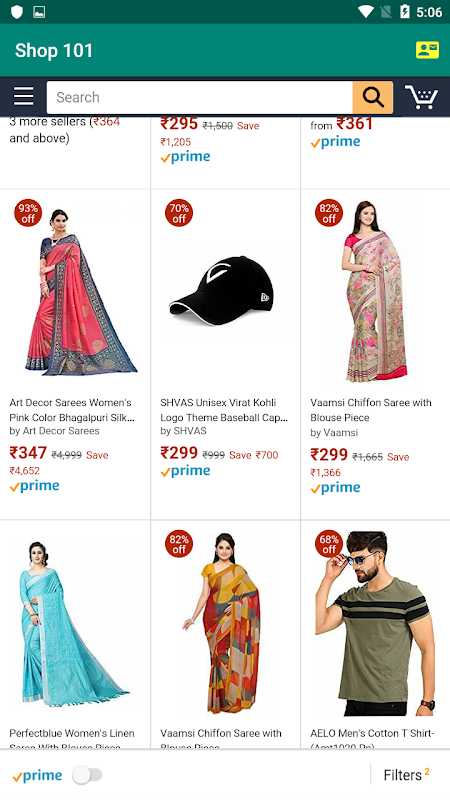450x800 pixels.
Task: Tap the 68% off badge on T-shirt
Action: 329,544
